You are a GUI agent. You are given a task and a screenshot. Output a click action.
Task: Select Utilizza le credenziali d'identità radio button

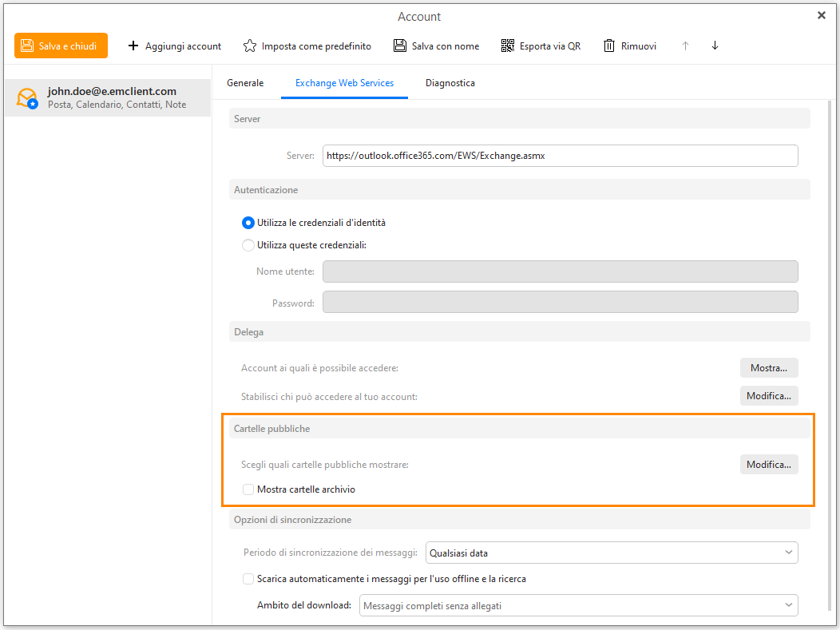click(248, 222)
